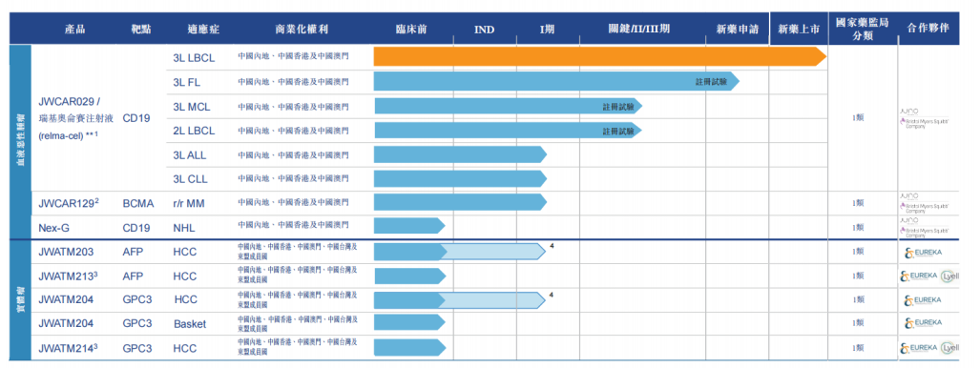Click the 臨床前 stage header
Screen dimensions: 980x368
tap(411, 30)
